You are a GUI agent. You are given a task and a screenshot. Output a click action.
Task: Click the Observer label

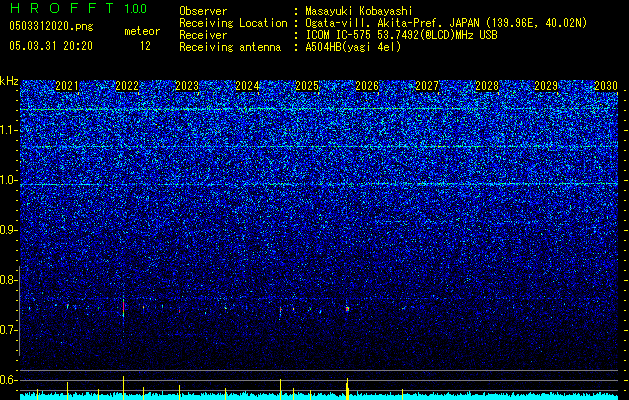[203, 11]
